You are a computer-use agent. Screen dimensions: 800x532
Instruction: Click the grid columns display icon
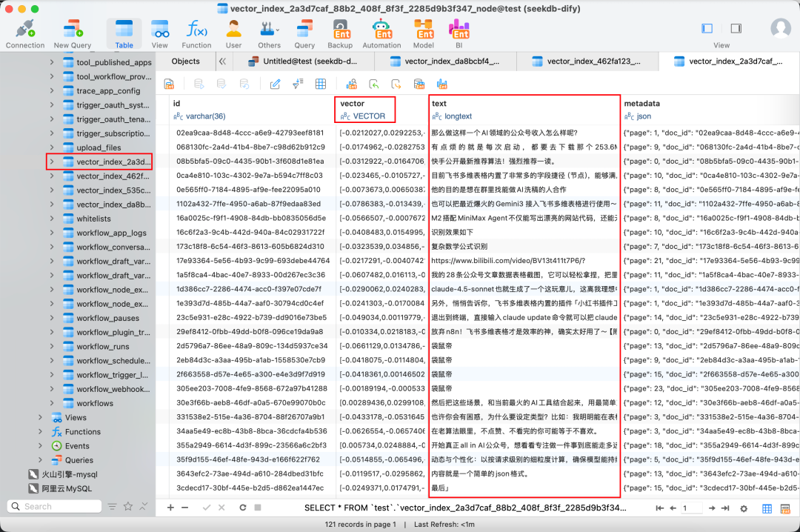click(x=321, y=84)
